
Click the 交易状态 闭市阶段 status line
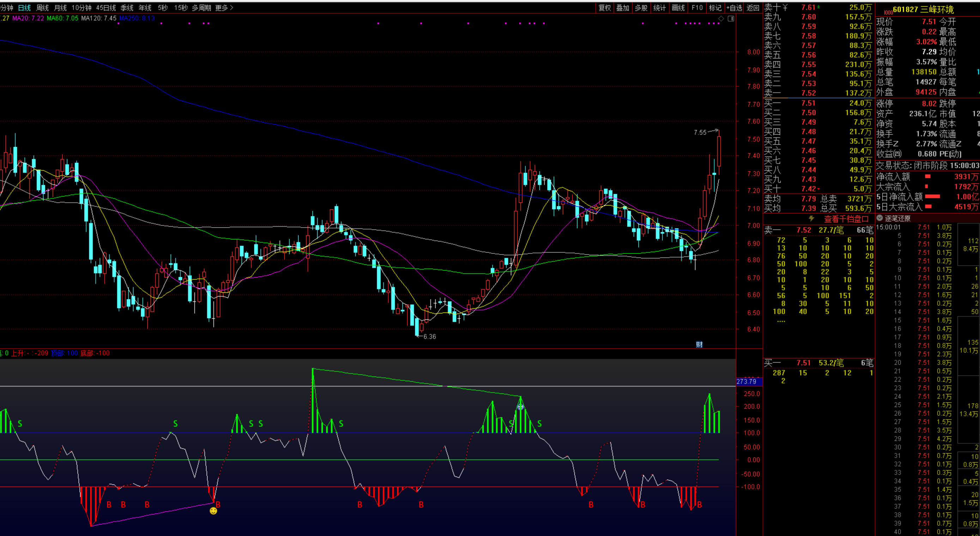click(x=927, y=165)
